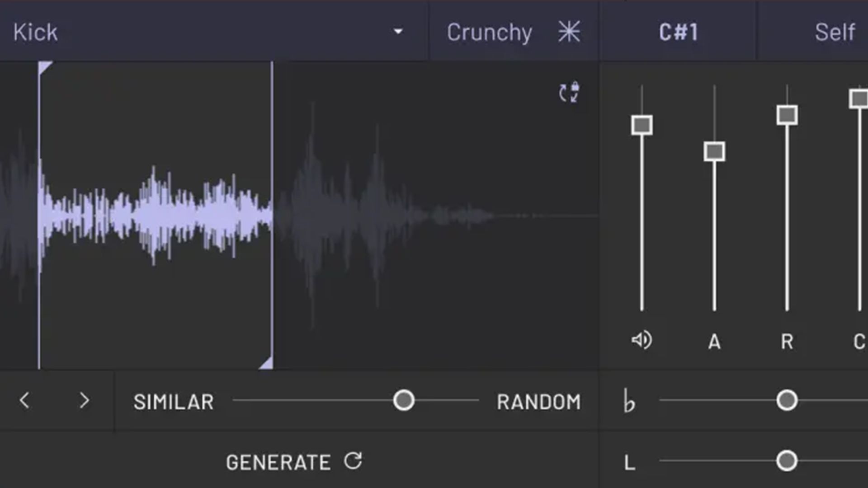868x488 pixels.
Task: Click the Crunchy sparkle icon
Action: pos(569,32)
